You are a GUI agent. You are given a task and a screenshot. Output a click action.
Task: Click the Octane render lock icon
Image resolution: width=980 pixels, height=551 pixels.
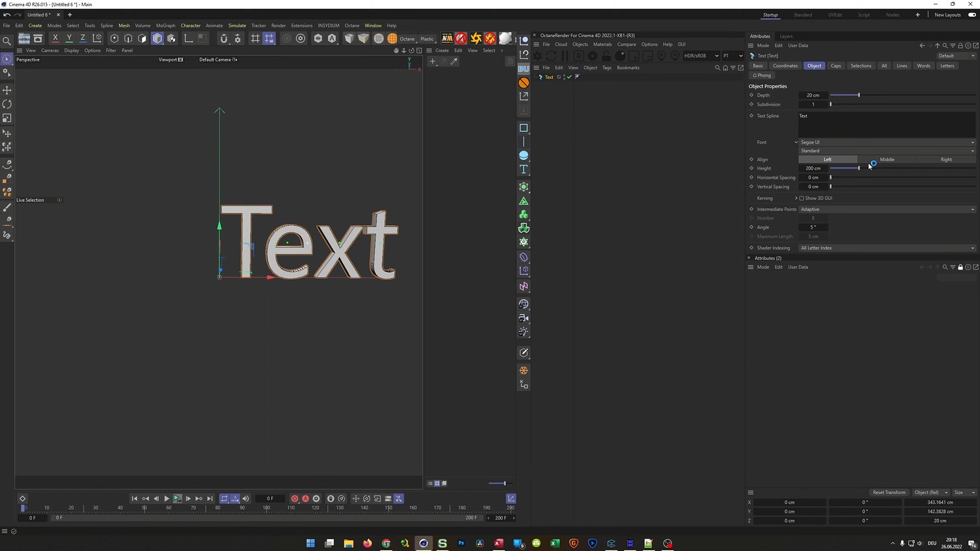(x=606, y=56)
